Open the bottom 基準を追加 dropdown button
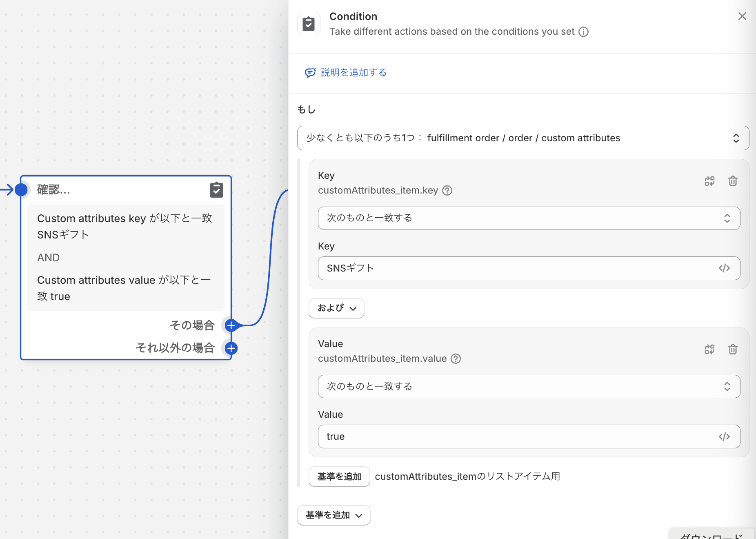Screen dimensions: 756x539 click(x=334, y=515)
